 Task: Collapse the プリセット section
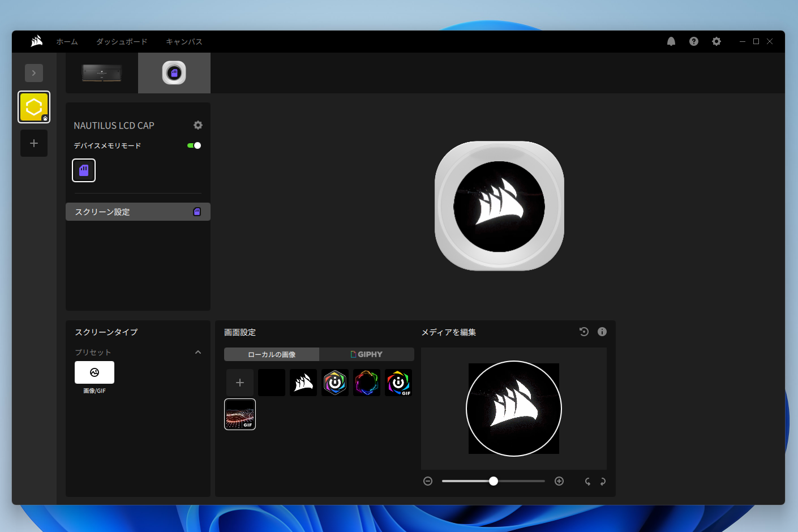click(x=198, y=352)
